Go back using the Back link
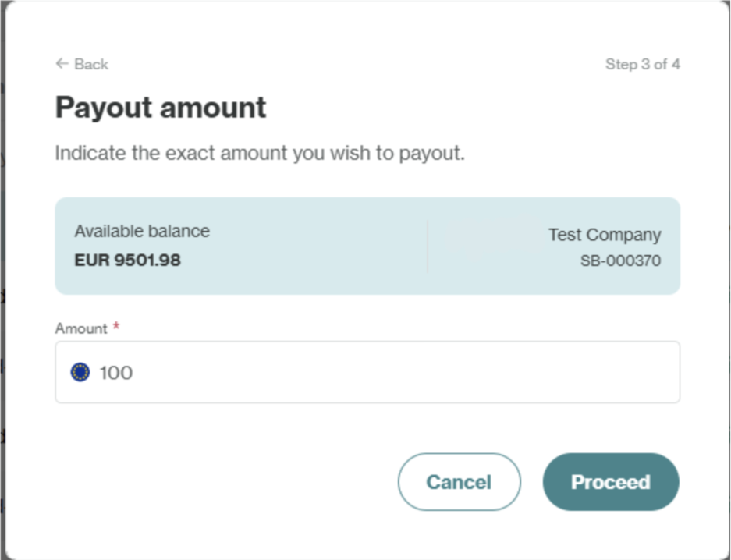731x560 pixels. (x=82, y=64)
